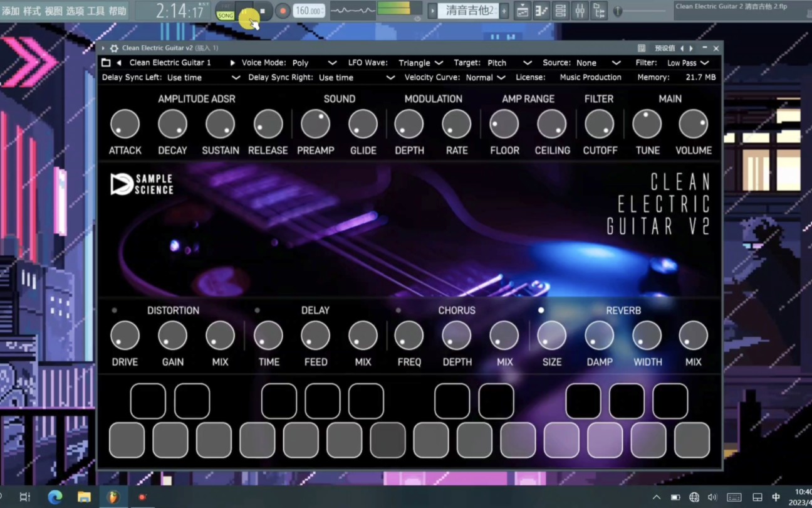The image size is (812, 508).
Task: Click Music Production license text
Action: [590, 78]
